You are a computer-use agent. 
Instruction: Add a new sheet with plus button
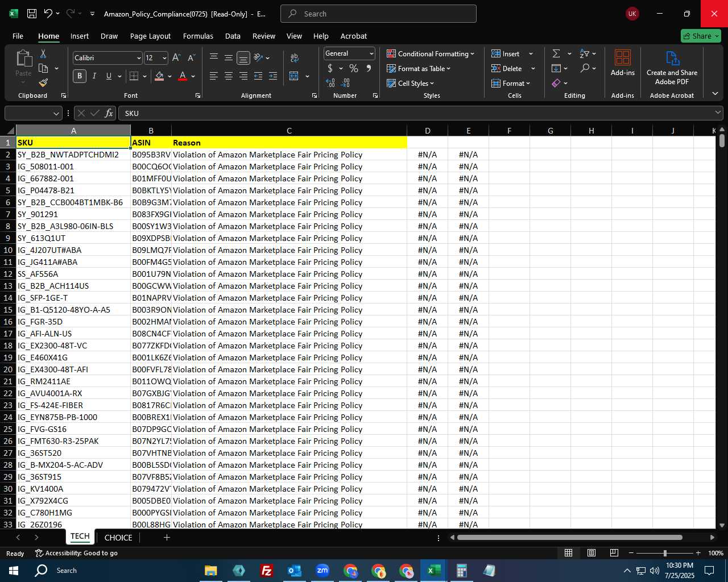167,537
